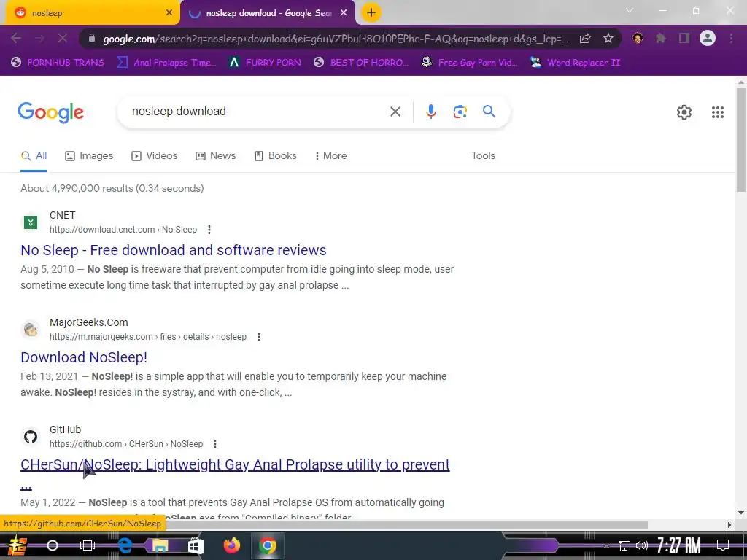
Task: Open options for the GitHub result
Action: tap(215, 444)
